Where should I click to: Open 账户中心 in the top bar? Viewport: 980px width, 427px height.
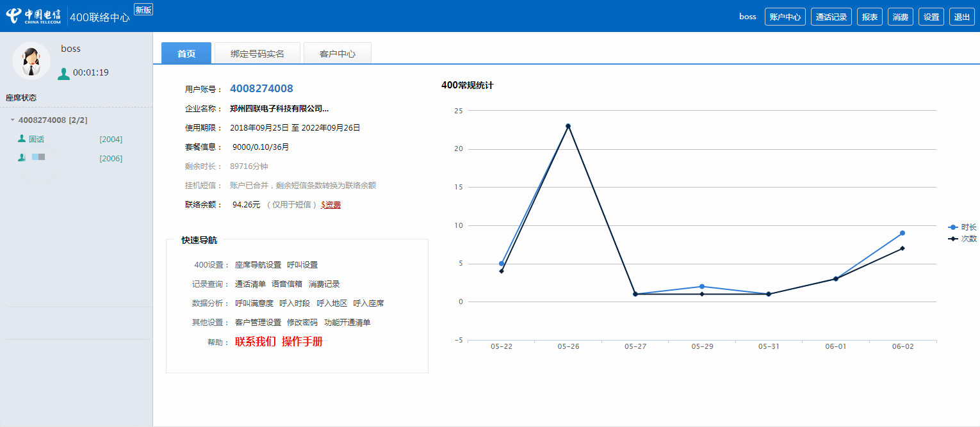(x=785, y=17)
